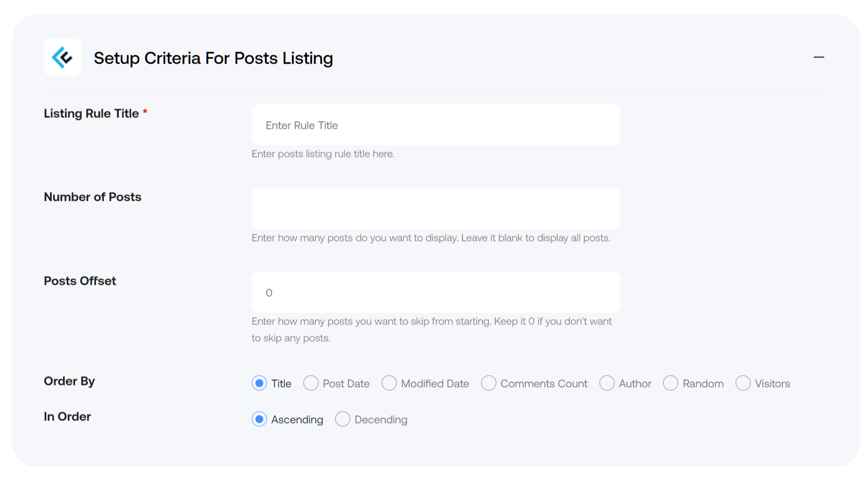Viewport: 868px width, 482px height.
Task: Collapse the Setup Criteria panel
Action: click(x=818, y=57)
